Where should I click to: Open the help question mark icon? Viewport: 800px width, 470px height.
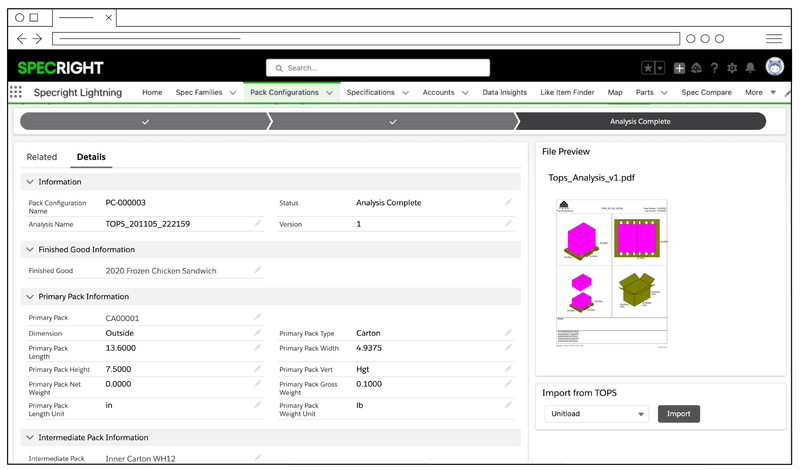click(714, 68)
